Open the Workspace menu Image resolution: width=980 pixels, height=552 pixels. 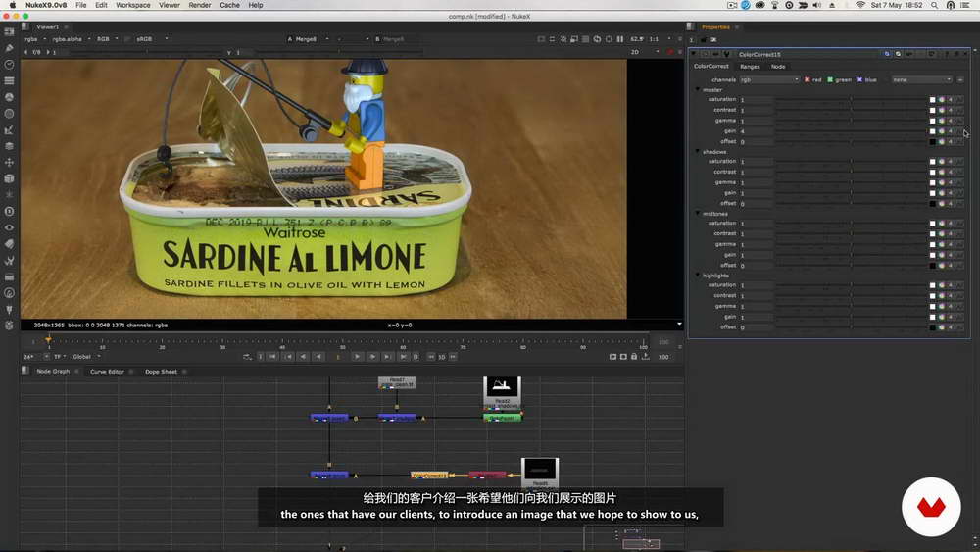click(x=133, y=5)
